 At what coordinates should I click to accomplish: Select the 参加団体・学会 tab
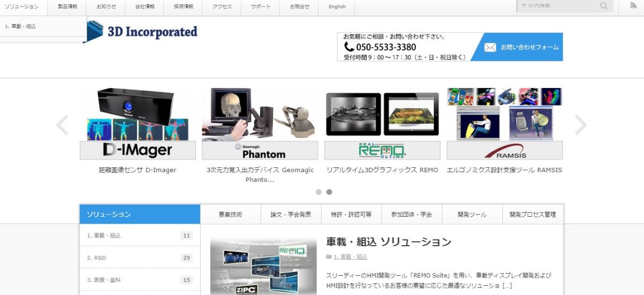click(412, 214)
